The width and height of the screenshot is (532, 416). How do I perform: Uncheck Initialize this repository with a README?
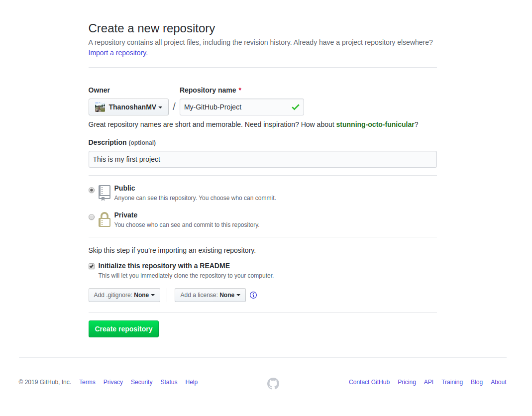tap(92, 266)
